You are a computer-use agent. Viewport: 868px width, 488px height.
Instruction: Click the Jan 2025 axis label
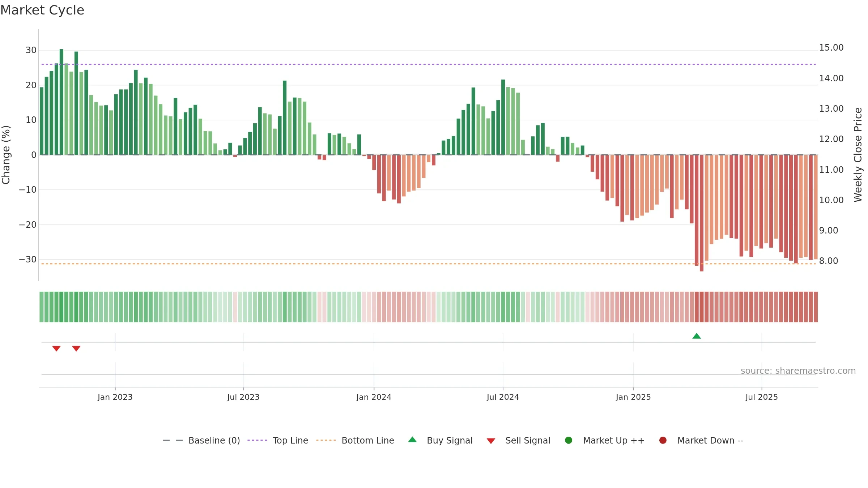633,397
